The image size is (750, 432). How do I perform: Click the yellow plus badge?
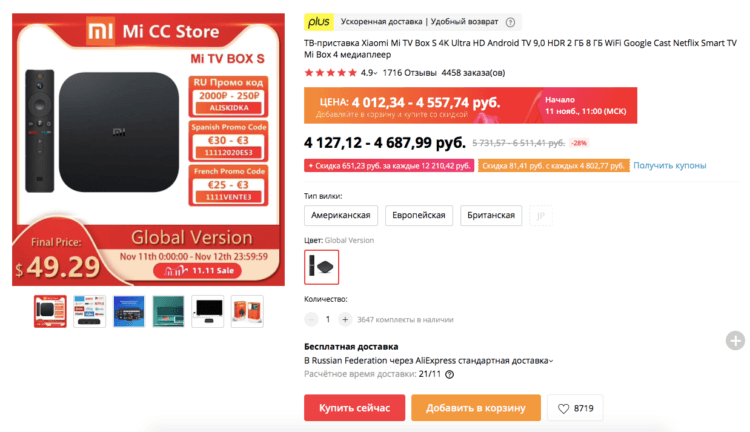click(319, 22)
